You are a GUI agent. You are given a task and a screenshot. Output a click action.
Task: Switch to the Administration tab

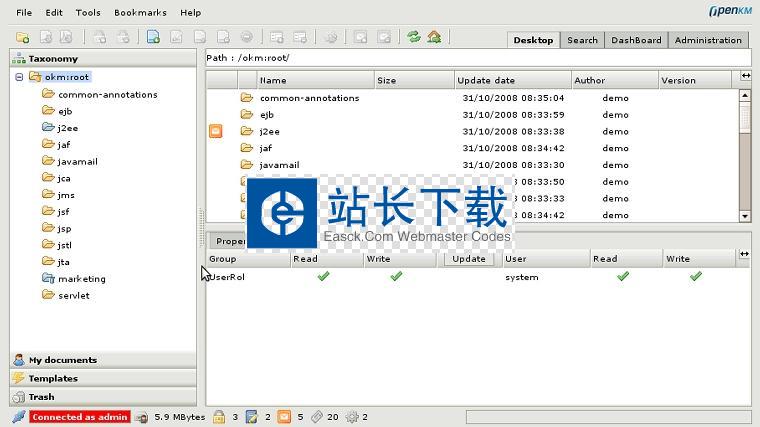coord(708,40)
